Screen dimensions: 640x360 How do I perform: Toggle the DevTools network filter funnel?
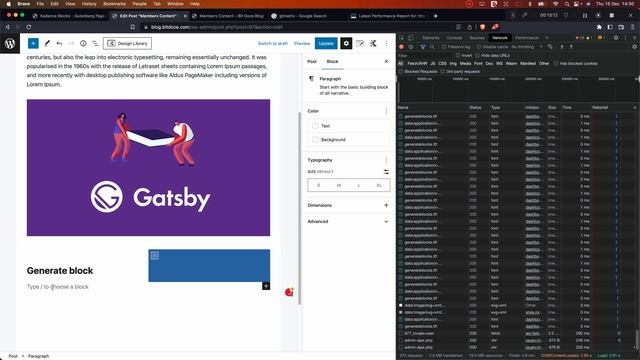pyautogui.click(x=423, y=47)
